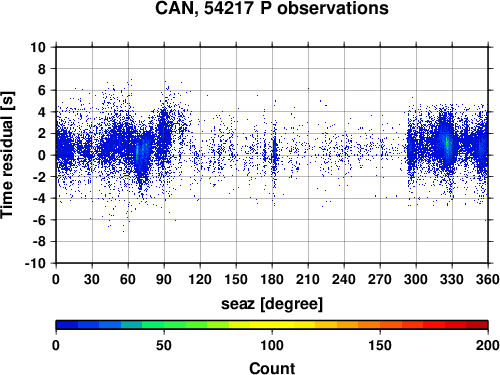Image resolution: width=500 pixels, height=375 pixels.
Task: Click the 'Count' colorbar label
Action: (272, 368)
